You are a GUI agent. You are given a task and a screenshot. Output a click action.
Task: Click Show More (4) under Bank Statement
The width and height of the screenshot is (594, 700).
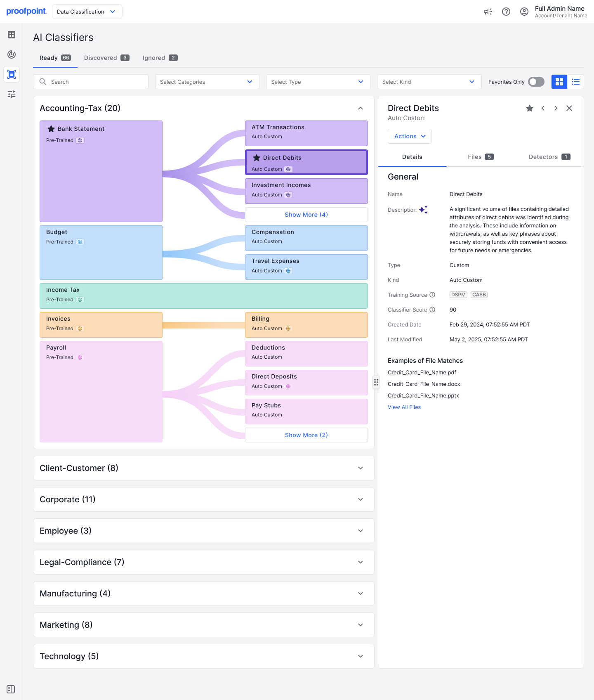coord(306,215)
